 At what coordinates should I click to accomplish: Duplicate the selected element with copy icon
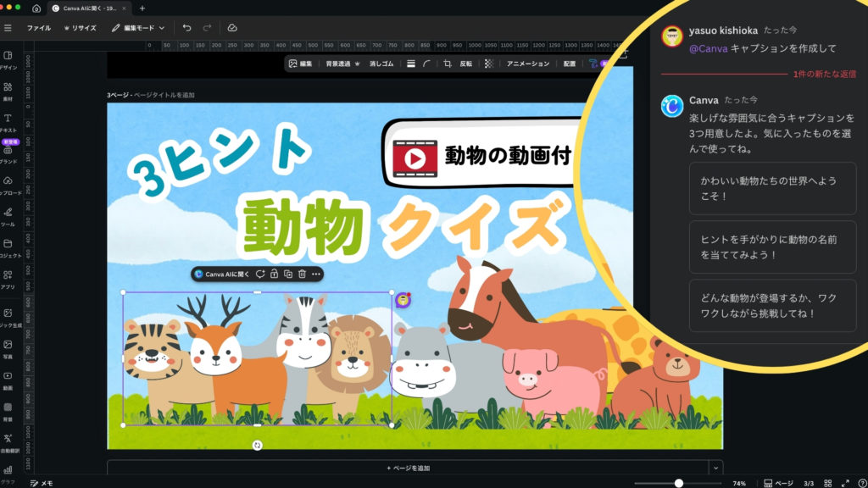pyautogui.click(x=288, y=274)
